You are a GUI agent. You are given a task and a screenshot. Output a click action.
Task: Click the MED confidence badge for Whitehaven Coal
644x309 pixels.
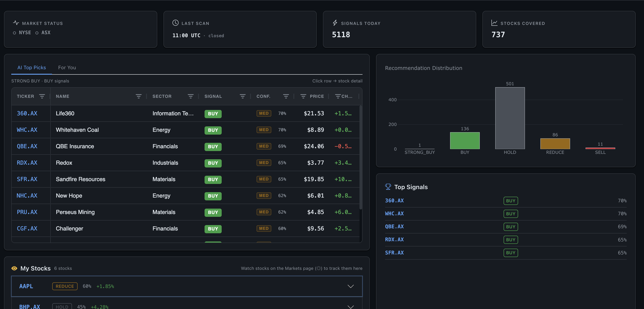tap(264, 130)
